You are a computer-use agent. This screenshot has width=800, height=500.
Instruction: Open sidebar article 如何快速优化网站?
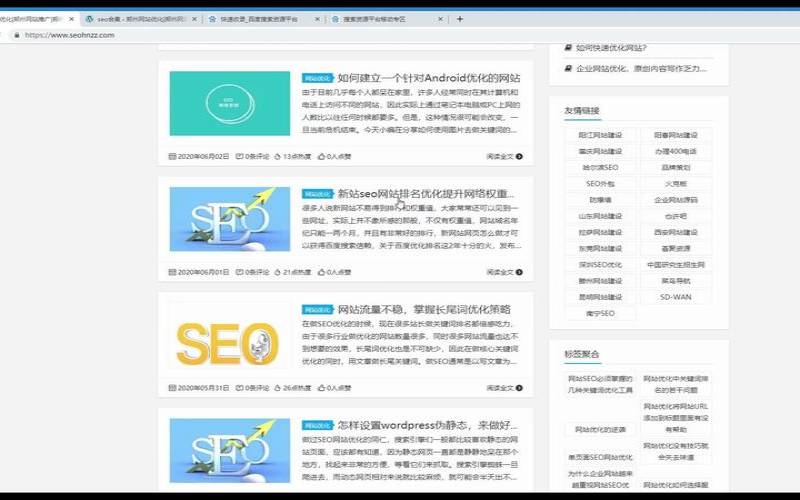pyautogui.click(x=611, y=48)
